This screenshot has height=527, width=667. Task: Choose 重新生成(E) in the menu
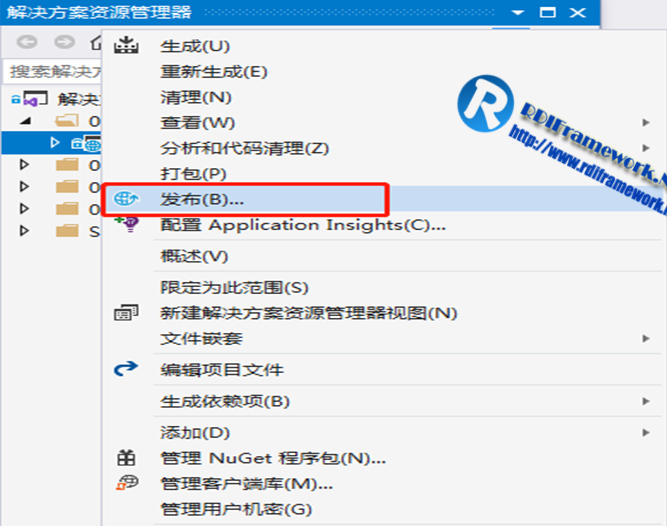coord(214,71)
